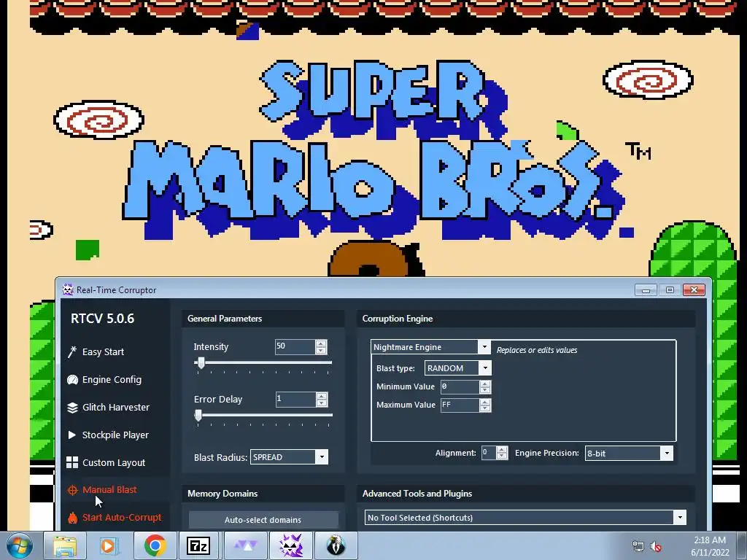Click the Auto-select domains button
The height and width of the screenshot is (560, 747).
(x=263, y=519)
